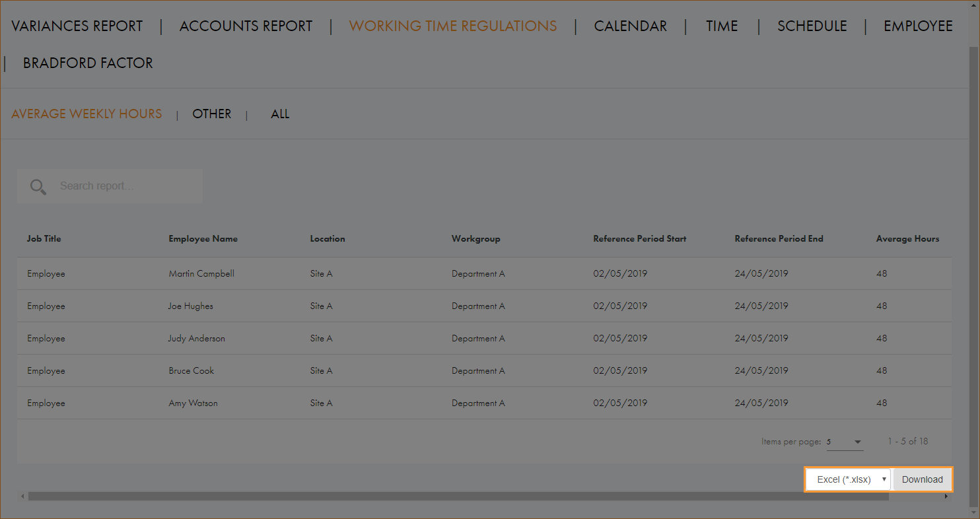Viewport: 980px width, 519px height.
Task: Select the Working Time Regulations tab
Action: pyautogui.click(x=452, y=26)
